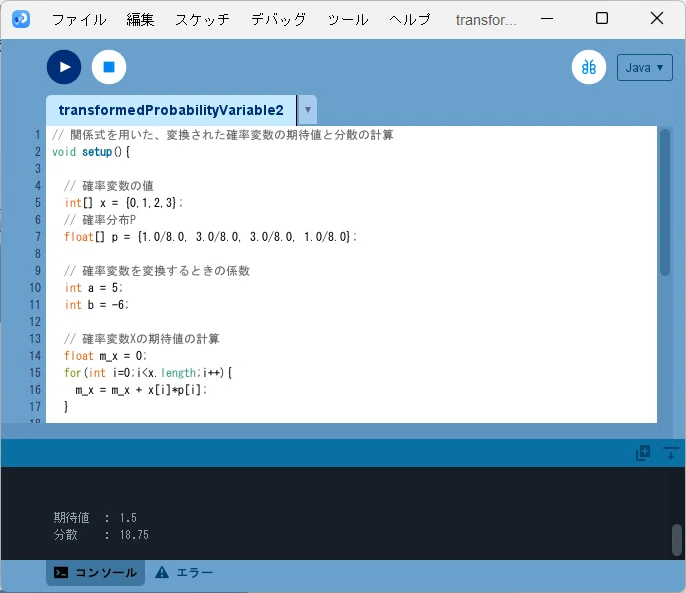Click the copy console output icon

643,453
